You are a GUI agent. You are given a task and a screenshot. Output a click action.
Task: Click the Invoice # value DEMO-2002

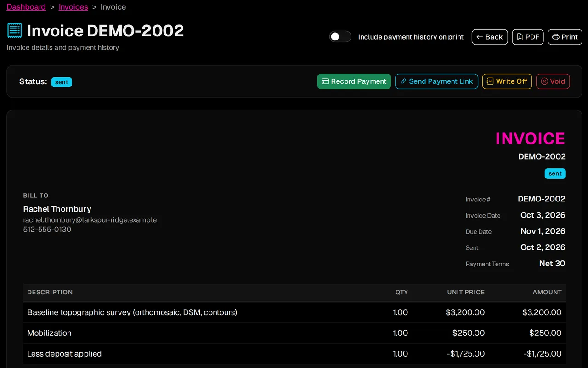pyautogui.click(x=542, y=199)
